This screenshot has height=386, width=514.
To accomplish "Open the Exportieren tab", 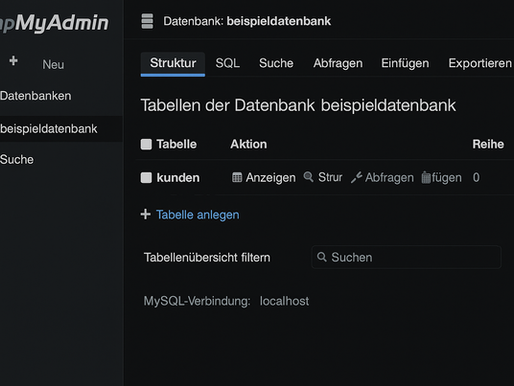I will tap(480, 63).
